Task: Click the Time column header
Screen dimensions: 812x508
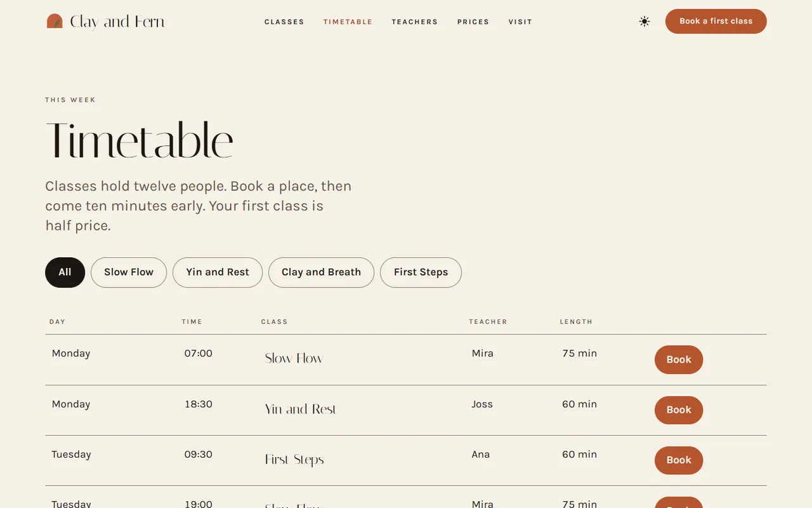Action: coord(192,322)
